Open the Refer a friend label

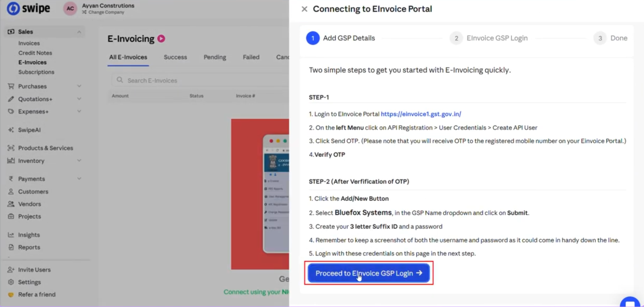coord(37,294)
